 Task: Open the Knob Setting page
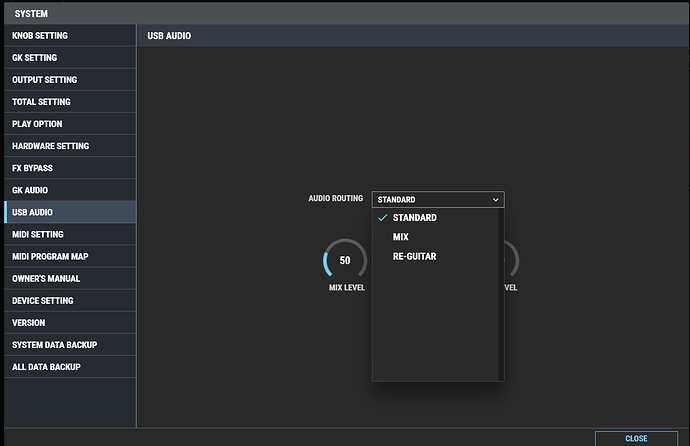click(40, 36)
